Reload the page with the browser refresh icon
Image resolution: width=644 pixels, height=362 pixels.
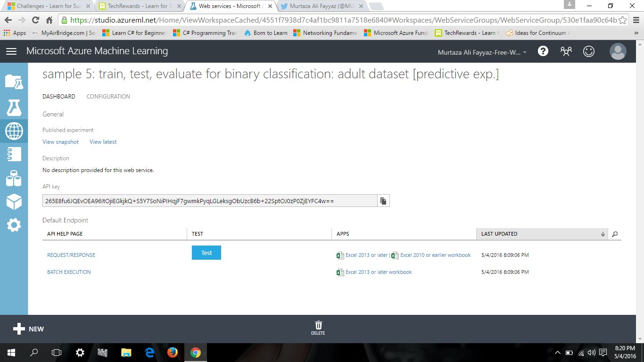(35, 20)
